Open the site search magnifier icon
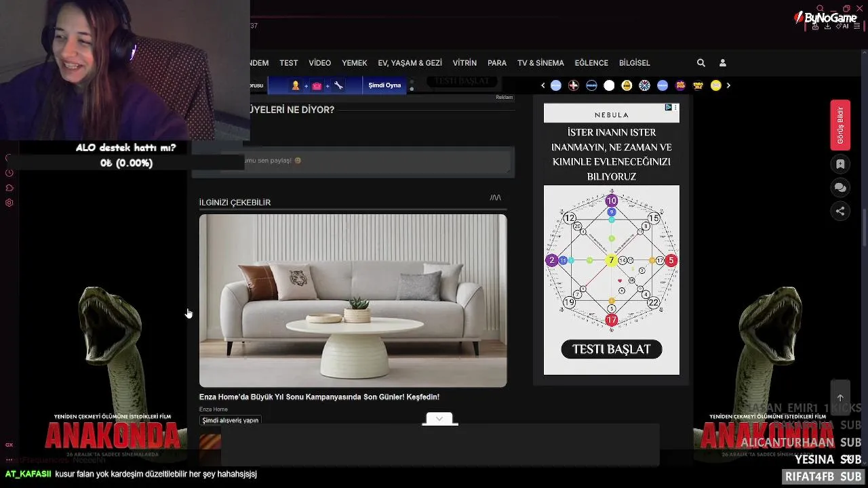Image resolution: width=868 pixels, height=488 pixels. [701, 63]
